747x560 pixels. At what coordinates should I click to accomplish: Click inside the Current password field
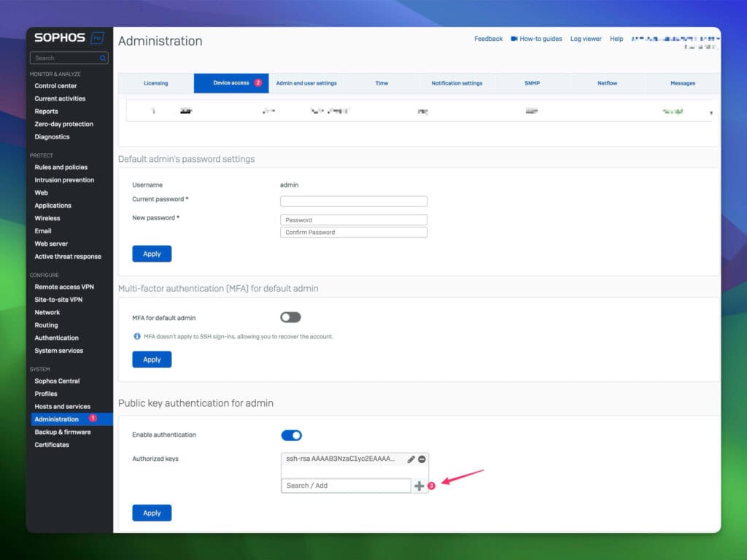(x=353, y=201)
